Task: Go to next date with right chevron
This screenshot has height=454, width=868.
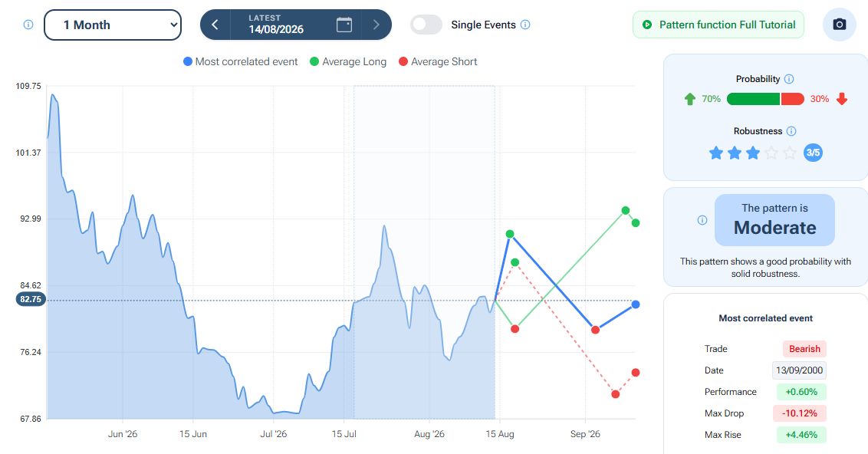Action: coord(376,25)
